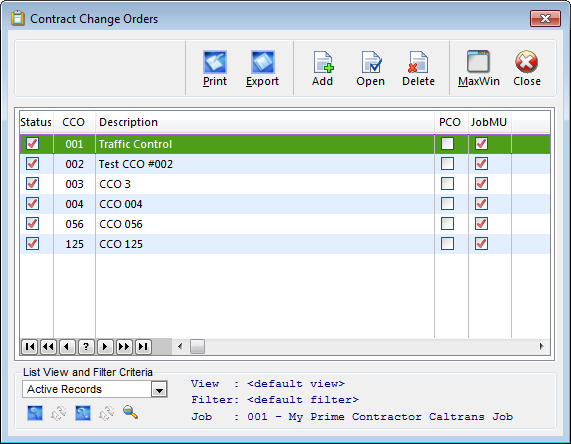Click the magnifying glass search icon
This screenshot has height=444, width=571.
tap(130, 413)
